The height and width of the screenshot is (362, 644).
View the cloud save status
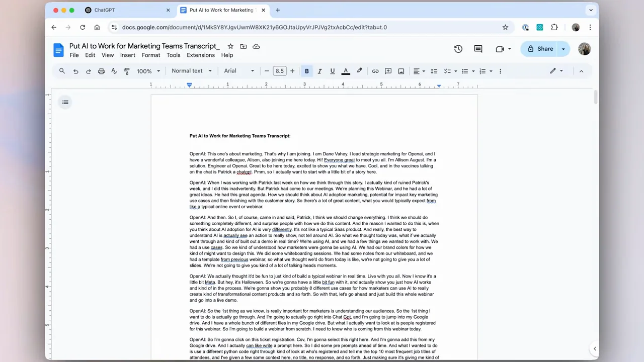[x=256, y=46]
